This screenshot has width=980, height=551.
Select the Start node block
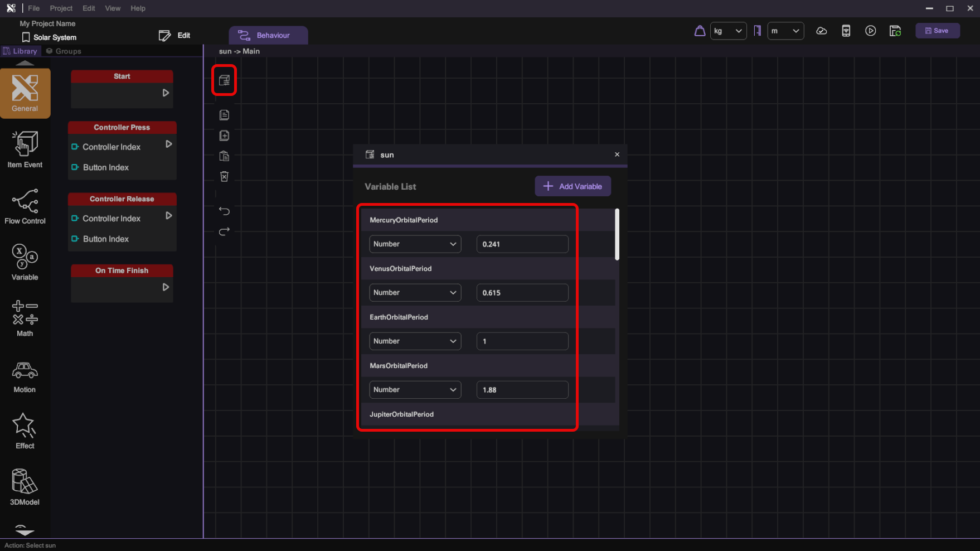[122, 89]
